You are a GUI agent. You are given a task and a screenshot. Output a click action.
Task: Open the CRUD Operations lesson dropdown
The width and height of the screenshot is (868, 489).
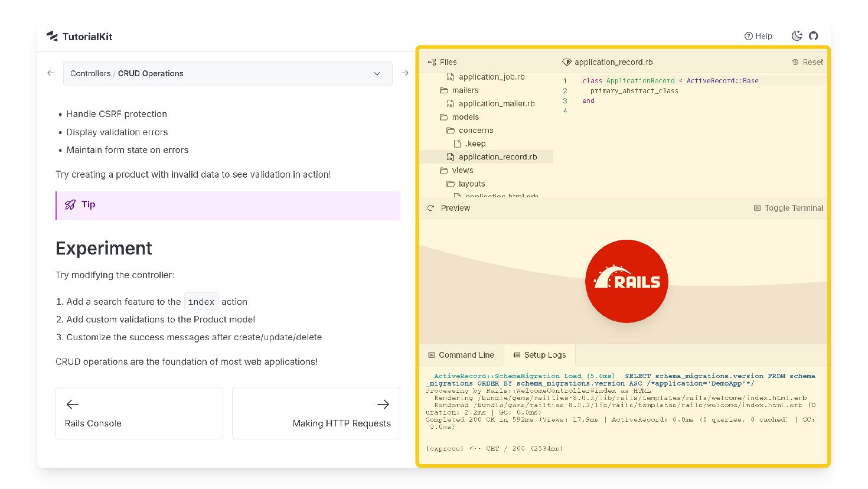[x=228, y=73]
